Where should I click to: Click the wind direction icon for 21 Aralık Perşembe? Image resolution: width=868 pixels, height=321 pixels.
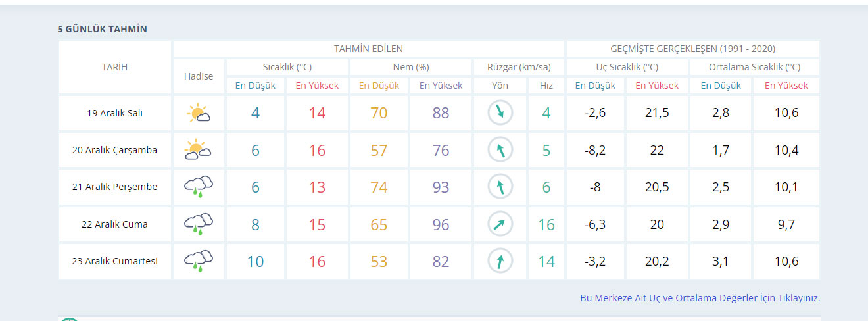[x=500, y=187]
